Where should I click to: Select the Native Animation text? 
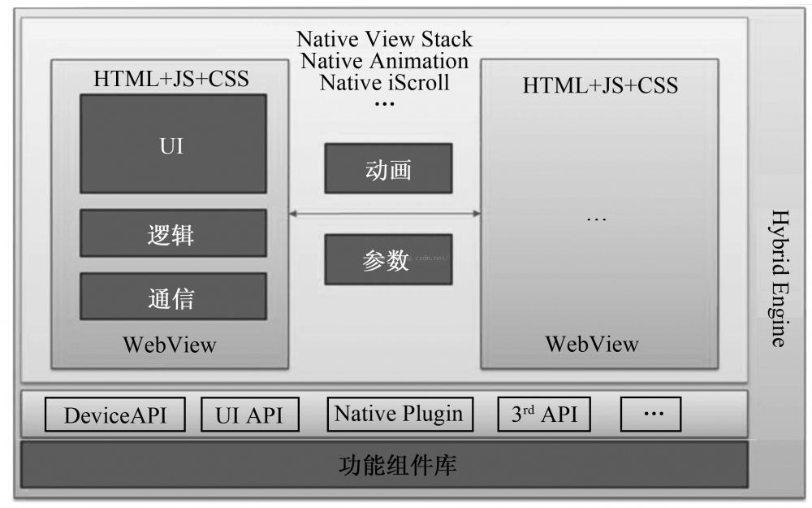tap(384, 60)
